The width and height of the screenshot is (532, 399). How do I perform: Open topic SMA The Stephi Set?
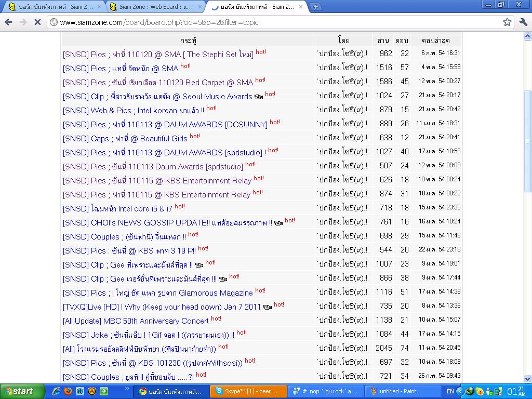(x=158, y=54)
